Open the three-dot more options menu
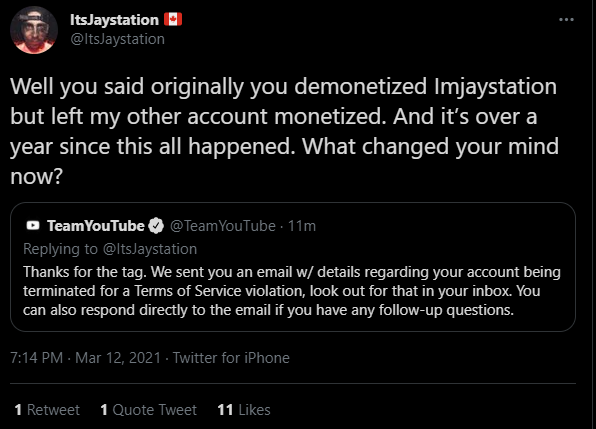Image resolution: width=596 pixels, height=429 pixels. pyautogui.click(x=566, y=19)
